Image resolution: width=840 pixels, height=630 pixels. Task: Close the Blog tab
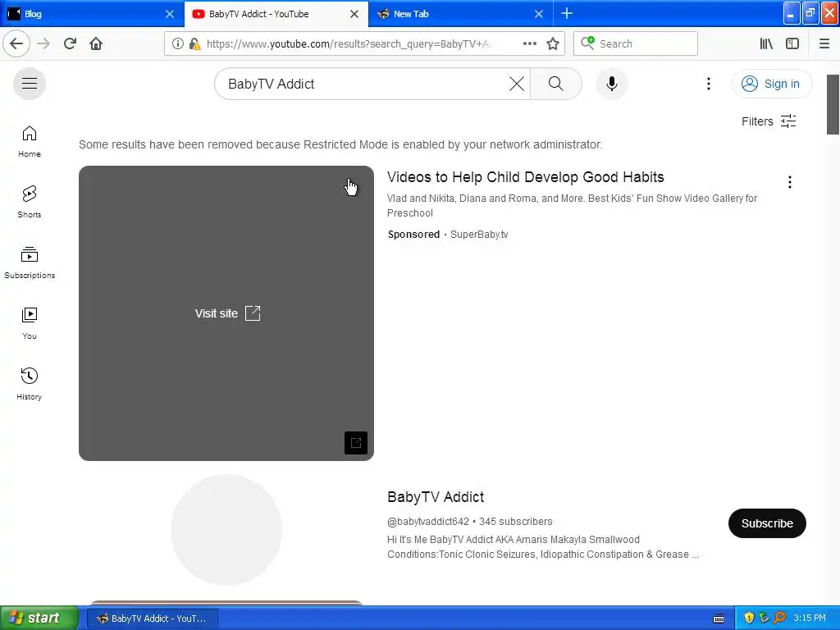[x=170, y=14]
